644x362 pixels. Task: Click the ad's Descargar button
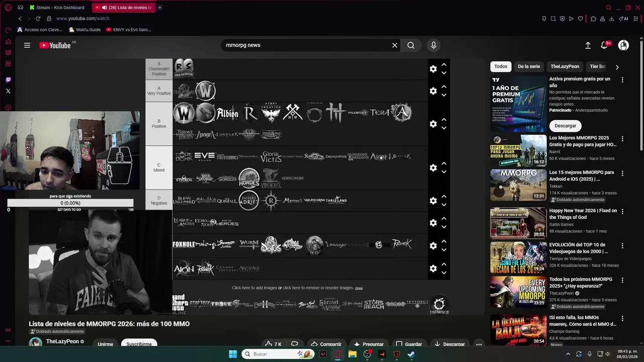click(566, 126)
